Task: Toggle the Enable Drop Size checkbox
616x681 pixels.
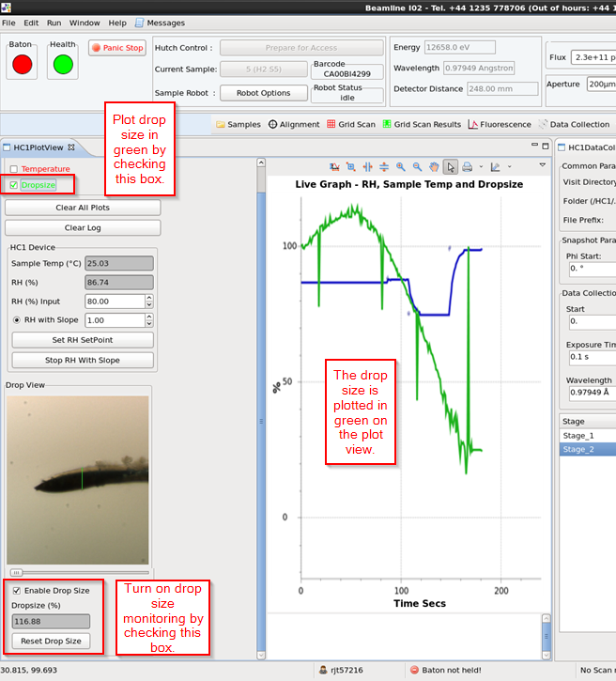Action: 17,591
